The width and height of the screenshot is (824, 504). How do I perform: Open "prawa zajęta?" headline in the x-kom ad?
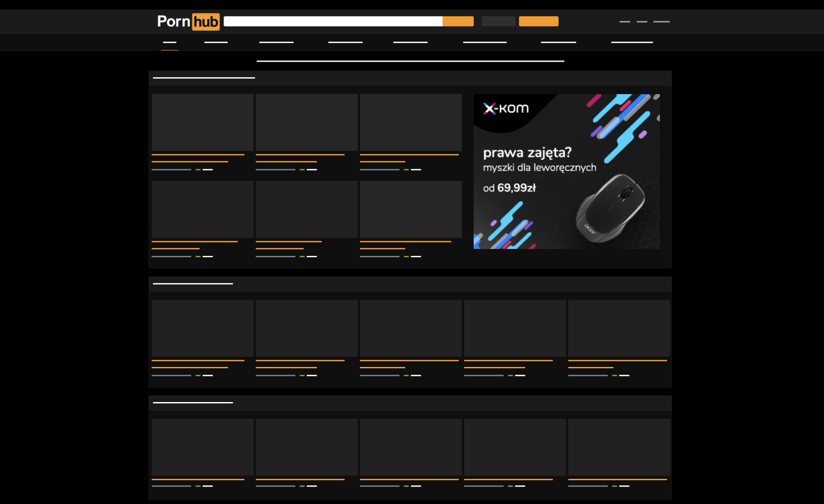(x=527, y=153)
